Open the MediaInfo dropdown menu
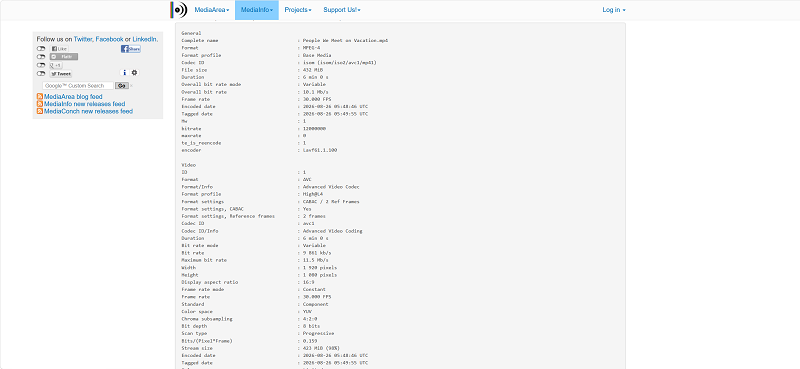This screenshot has width=800, height=369. 257,10
